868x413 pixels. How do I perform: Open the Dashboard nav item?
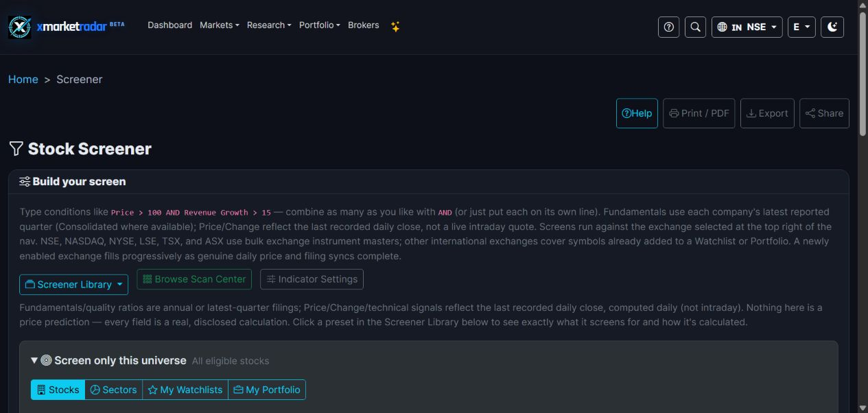click(169, 25)
